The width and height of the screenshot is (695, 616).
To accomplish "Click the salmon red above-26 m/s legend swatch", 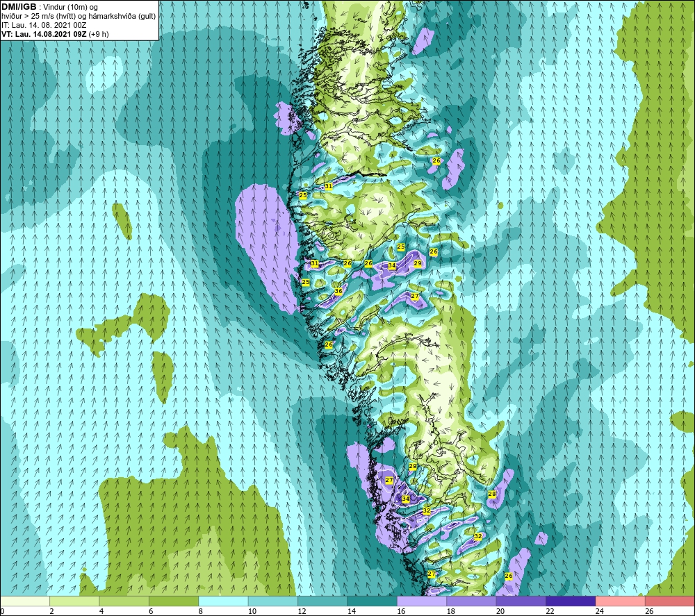I will (670, 601).
